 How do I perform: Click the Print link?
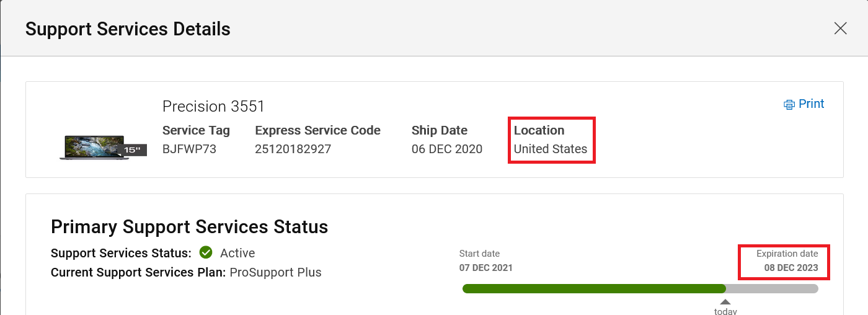coord(811,104)
